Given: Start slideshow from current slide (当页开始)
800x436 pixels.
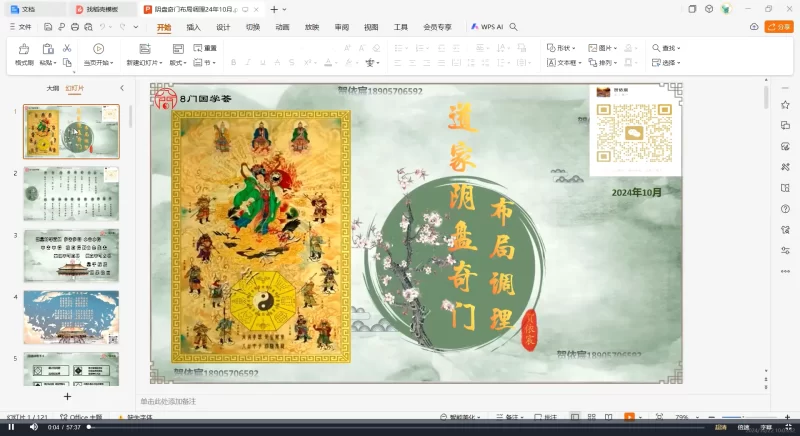Looking at the screenshot, I should (98, 49).
